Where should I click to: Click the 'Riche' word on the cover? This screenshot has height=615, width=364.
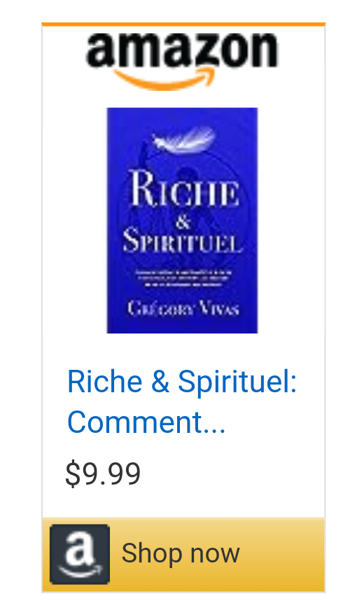click(184, 188)
